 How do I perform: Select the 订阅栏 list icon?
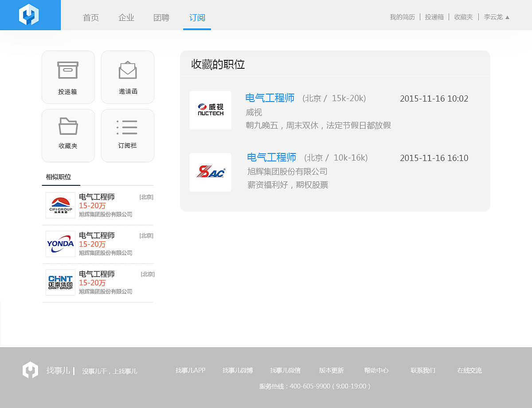click(127, 135)
